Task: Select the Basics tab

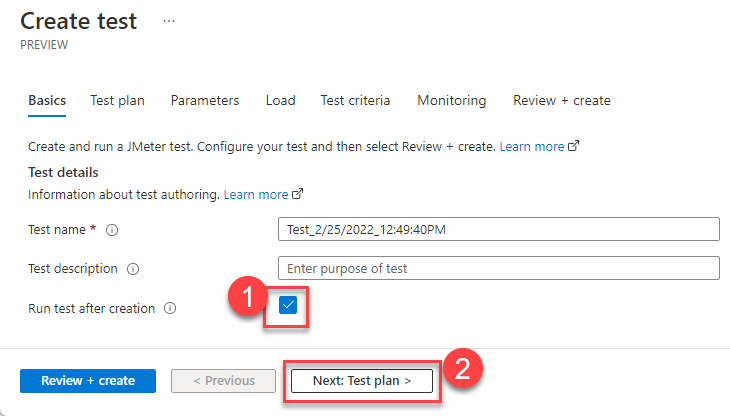Action: tap(47, 101)
